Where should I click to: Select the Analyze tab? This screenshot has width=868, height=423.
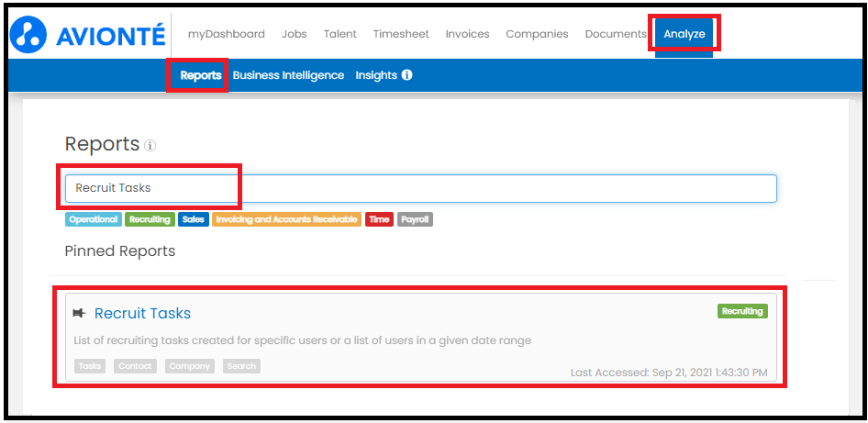tap(684, 34)
